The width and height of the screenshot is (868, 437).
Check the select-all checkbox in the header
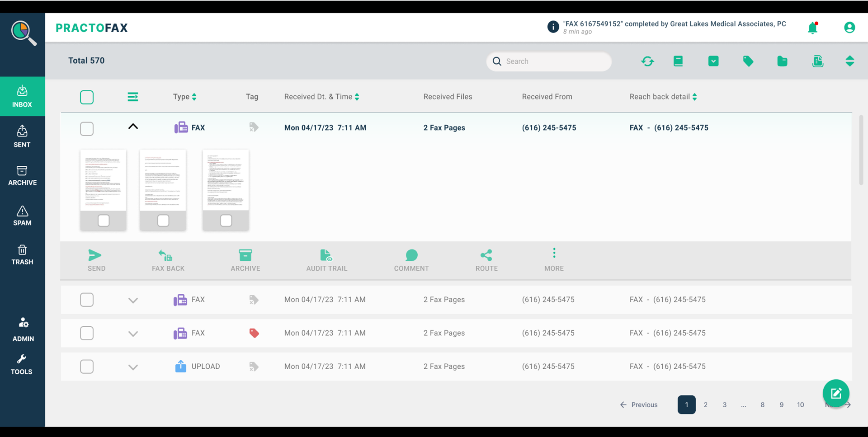86,97
